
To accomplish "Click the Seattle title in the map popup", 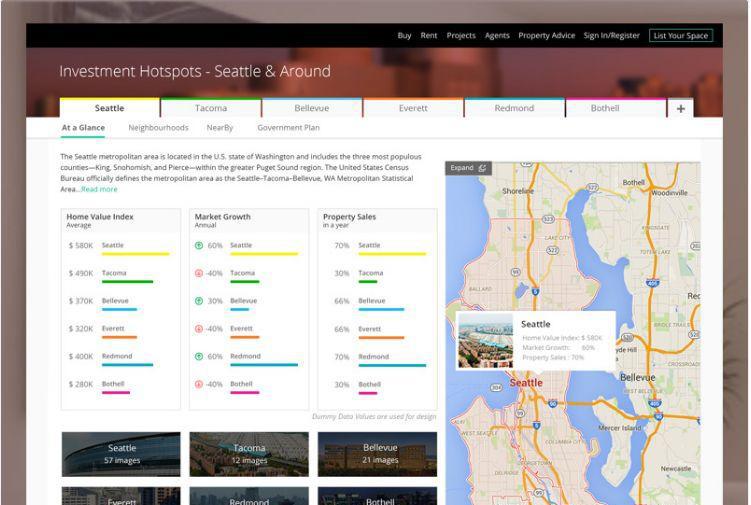I will (x=535, y=324).
